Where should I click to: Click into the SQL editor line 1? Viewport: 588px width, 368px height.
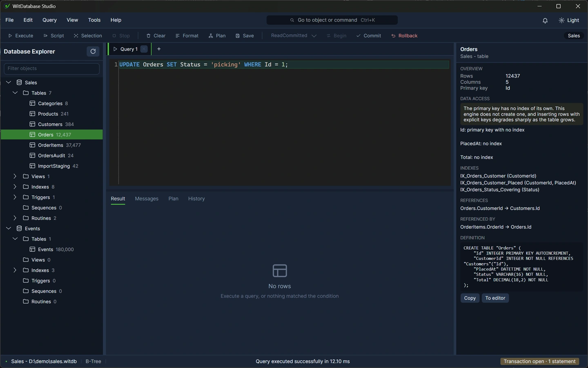[x=284, y=64]
